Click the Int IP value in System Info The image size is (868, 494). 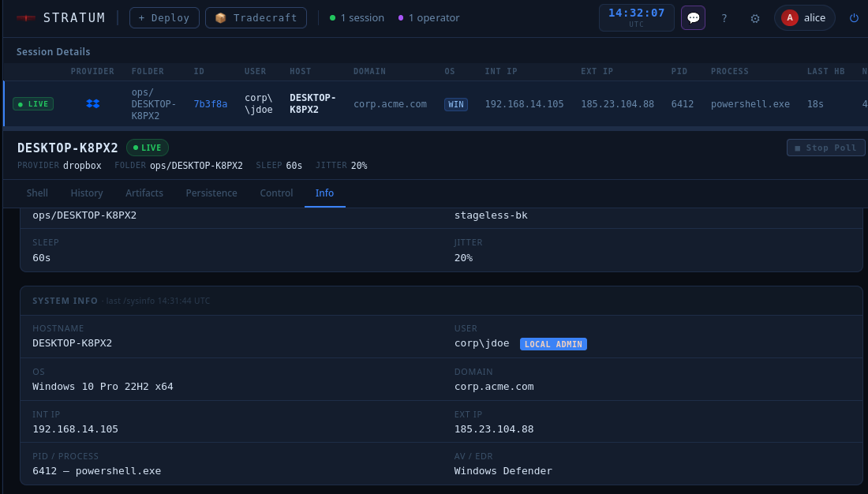[x=75, y=429]
